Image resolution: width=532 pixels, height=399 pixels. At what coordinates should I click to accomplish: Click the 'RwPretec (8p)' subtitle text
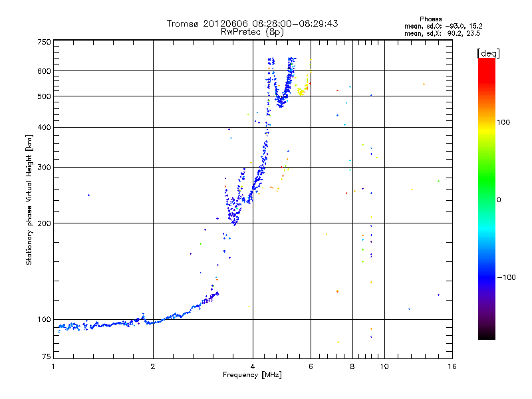(x=252, y=32)
